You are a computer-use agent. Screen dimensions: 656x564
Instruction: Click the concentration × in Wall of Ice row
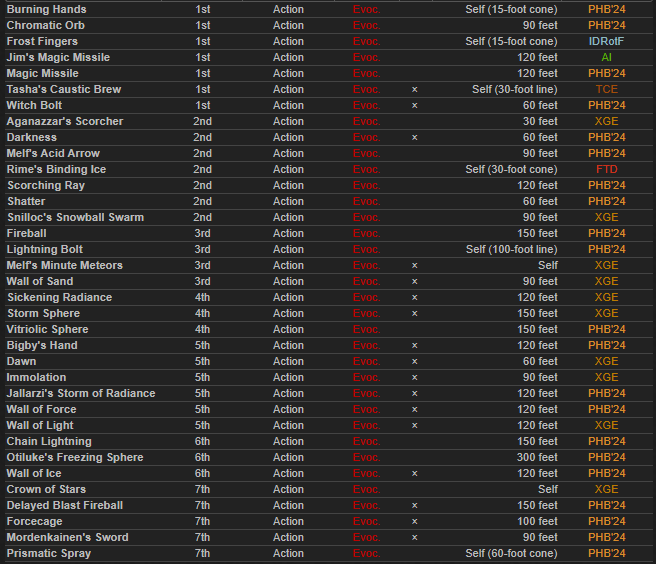click(415, 473)
